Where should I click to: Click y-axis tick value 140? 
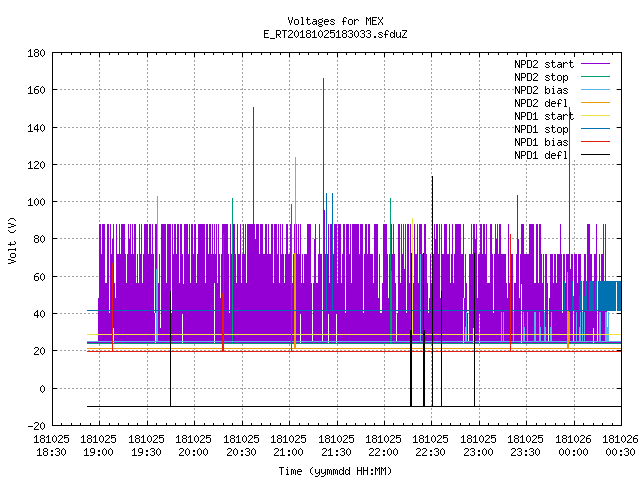pyautogui.click(x=36, y=128)
